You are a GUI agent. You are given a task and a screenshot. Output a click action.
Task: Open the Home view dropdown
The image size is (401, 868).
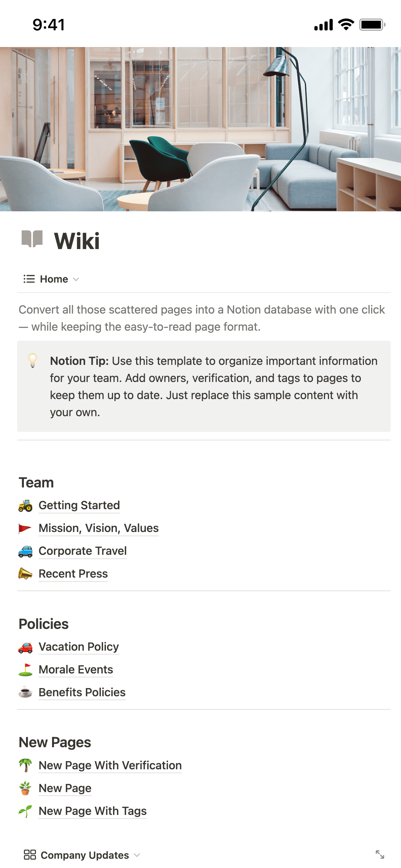pos(76,279)
